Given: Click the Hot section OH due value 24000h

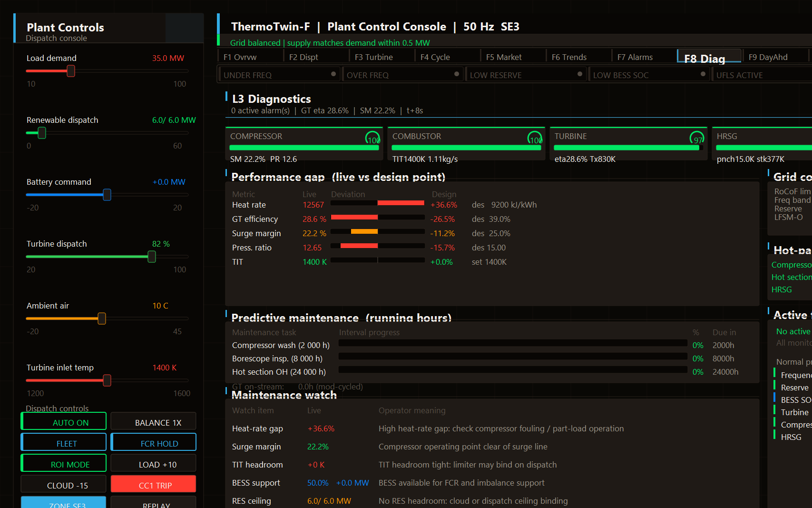Looking at the screenshot, I should (725, 372).
